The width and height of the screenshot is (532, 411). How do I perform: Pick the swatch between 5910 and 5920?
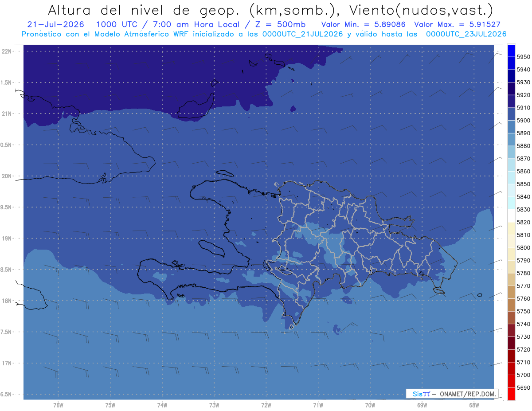(x=511, y=102)
